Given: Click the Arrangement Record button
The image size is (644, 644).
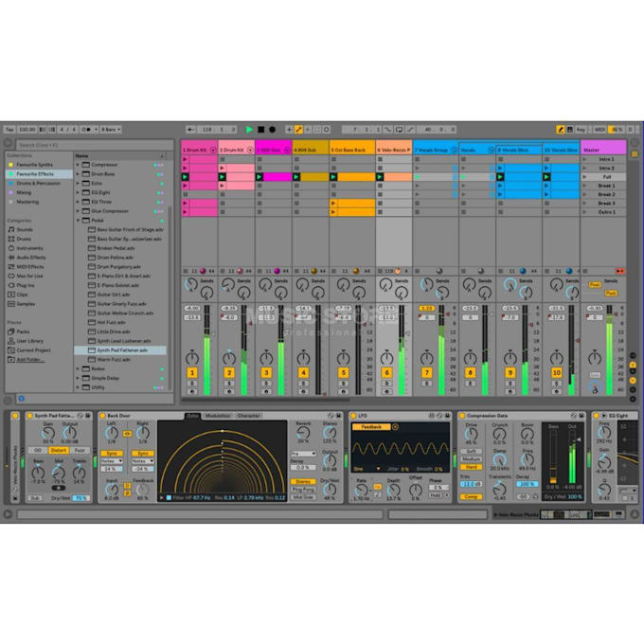Looking at the screenshot, I should pyautogui.click(x=272, y=129).
